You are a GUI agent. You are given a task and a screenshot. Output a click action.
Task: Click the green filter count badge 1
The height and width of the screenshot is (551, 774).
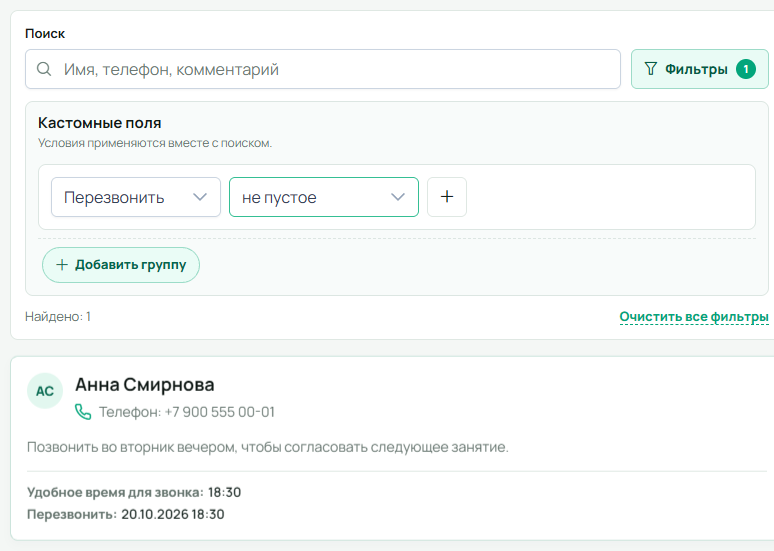point(746,69)
